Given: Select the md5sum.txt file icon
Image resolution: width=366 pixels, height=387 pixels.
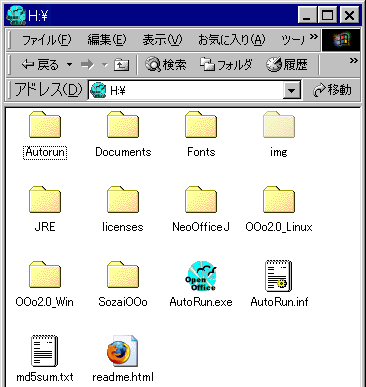Looking at the screenshot, I should (45, 351).
